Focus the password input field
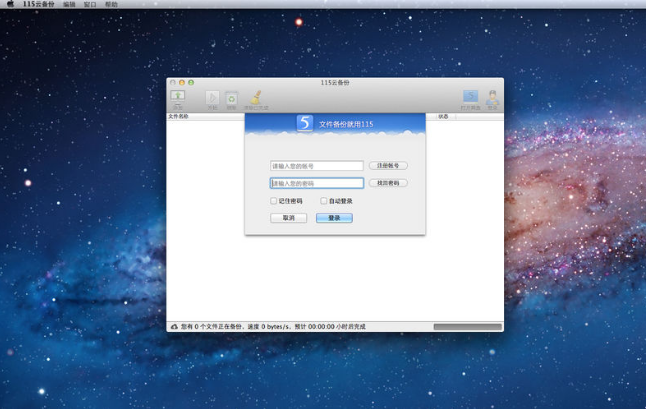The image size is (646, 409). (317, 183)
